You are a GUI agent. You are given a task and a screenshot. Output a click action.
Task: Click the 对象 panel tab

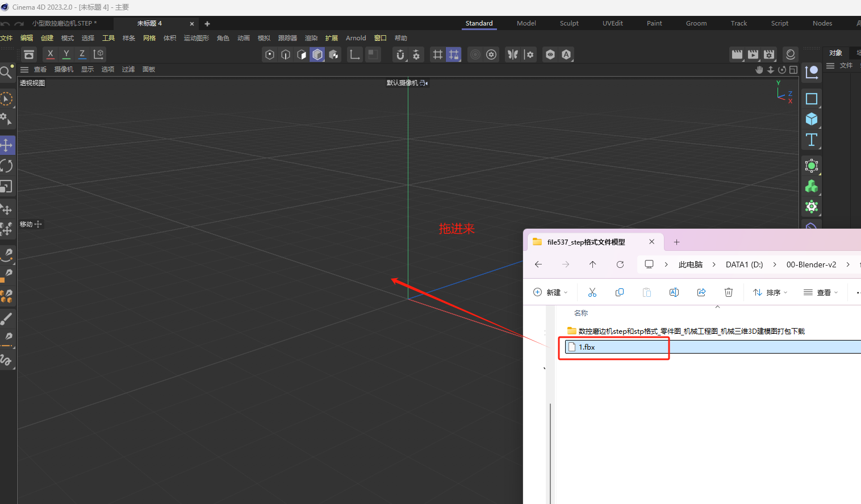(x=835, y=53)
